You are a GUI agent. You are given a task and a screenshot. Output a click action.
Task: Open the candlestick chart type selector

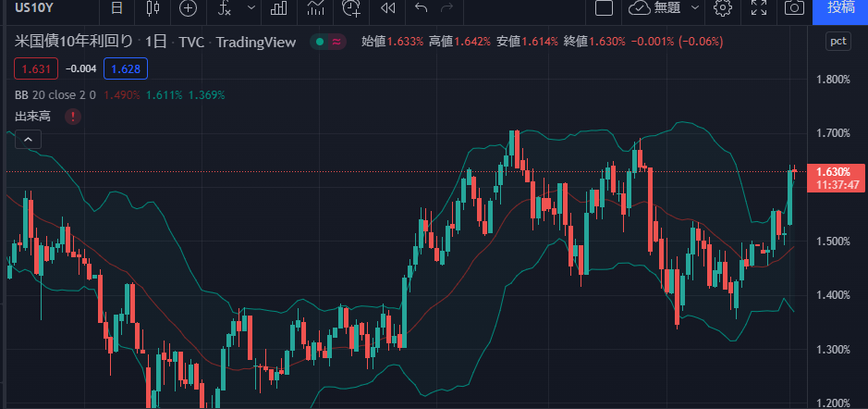coord(153,8)
